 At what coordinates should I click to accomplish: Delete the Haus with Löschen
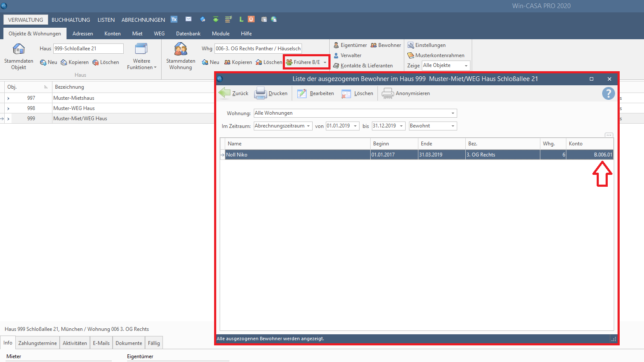pyautogui.click(x=106, y=62)
